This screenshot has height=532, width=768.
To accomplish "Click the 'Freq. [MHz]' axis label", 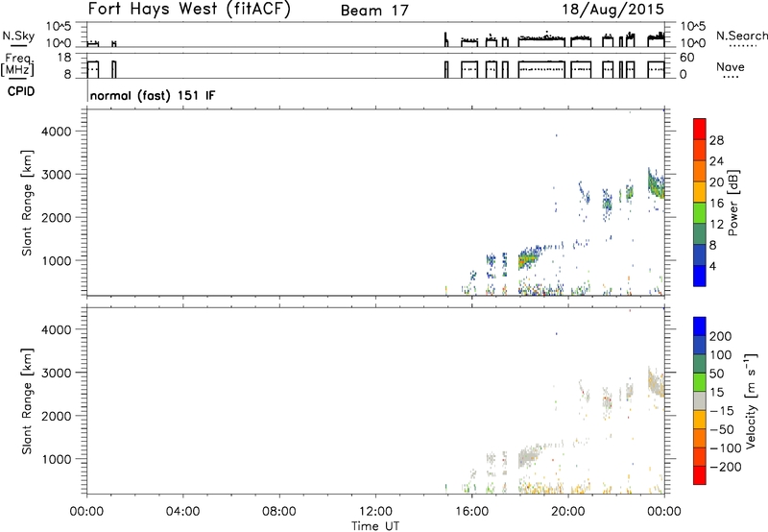I will point(17,65).
